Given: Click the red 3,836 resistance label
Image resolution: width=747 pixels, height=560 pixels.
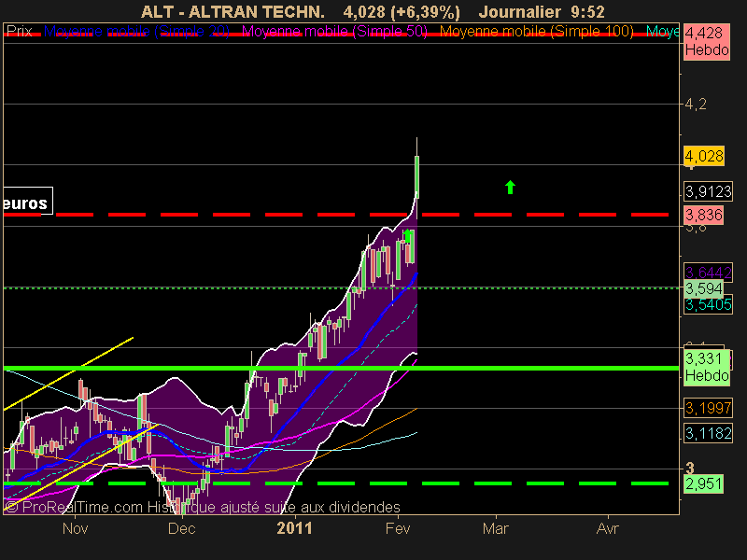Looking at the screenshot, I should pos(704,215).
